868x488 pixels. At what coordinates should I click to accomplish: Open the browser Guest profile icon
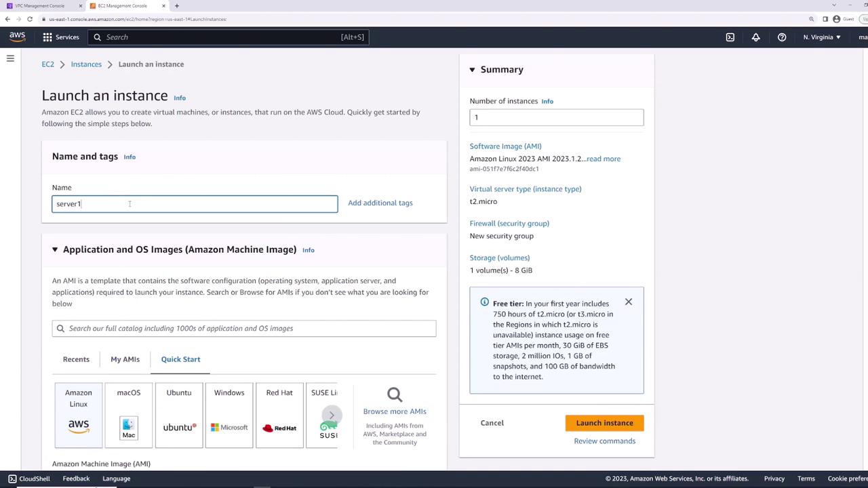[836, 19]
